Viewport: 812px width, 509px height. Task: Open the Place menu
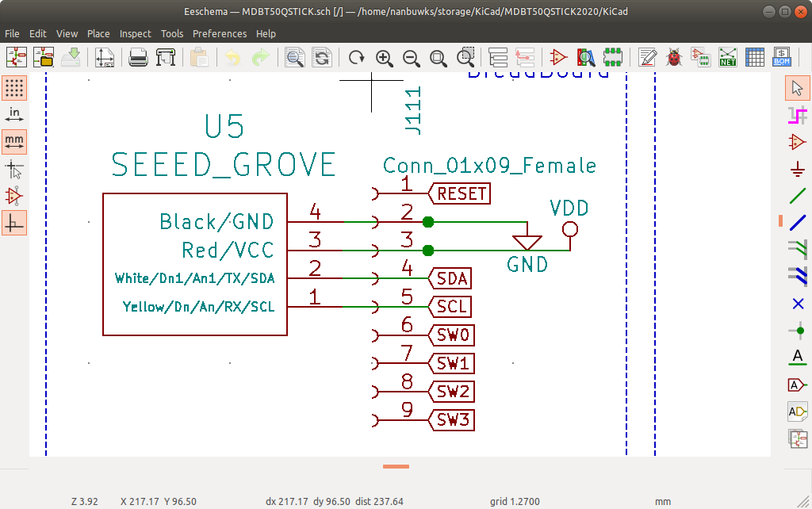(x=98, y=33)
